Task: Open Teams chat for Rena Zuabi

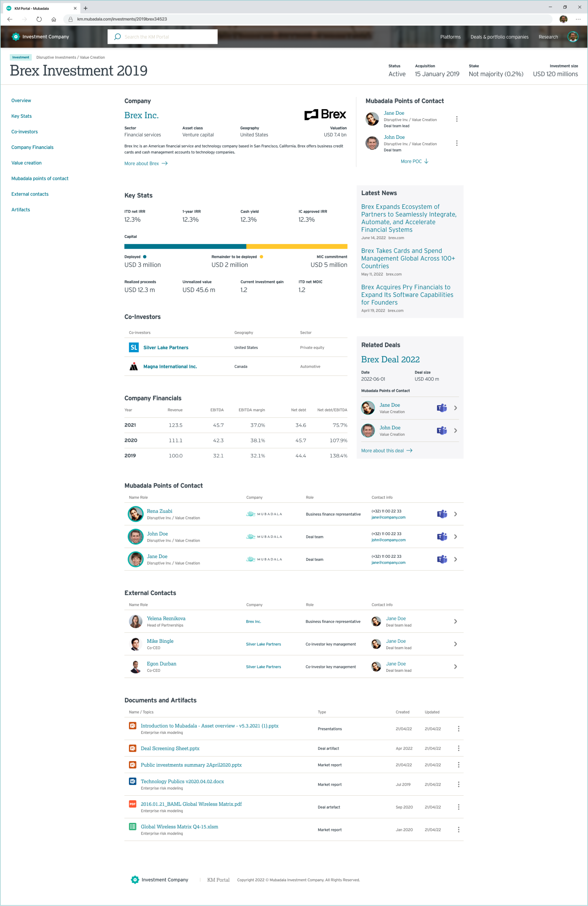Action: pos(442,514)
